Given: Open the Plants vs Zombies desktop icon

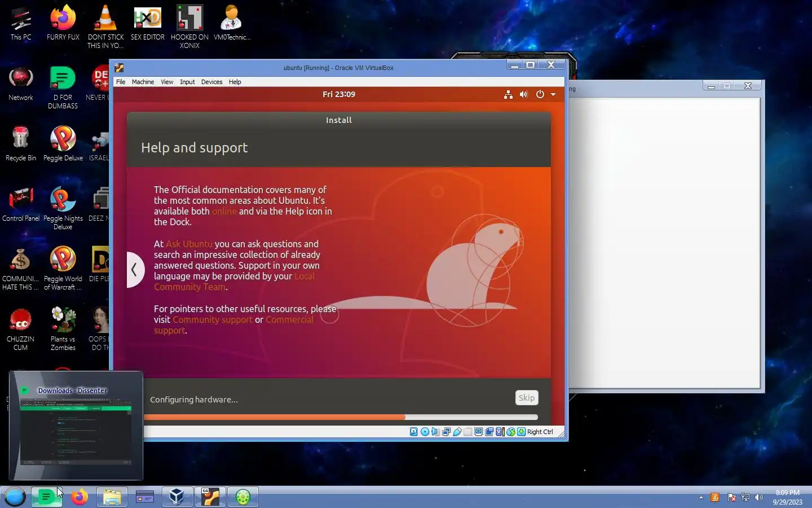Looking at the screenshot, I should (63, 329).
